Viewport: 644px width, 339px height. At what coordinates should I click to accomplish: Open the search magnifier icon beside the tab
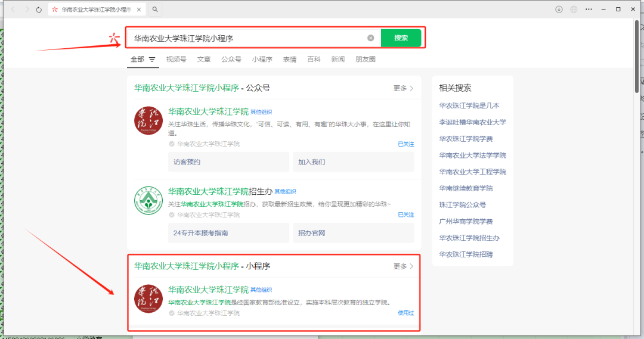(155, 10)
